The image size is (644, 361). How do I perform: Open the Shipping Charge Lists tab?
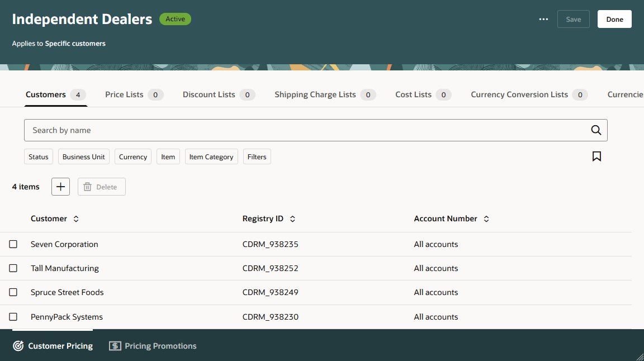[325, 95]
